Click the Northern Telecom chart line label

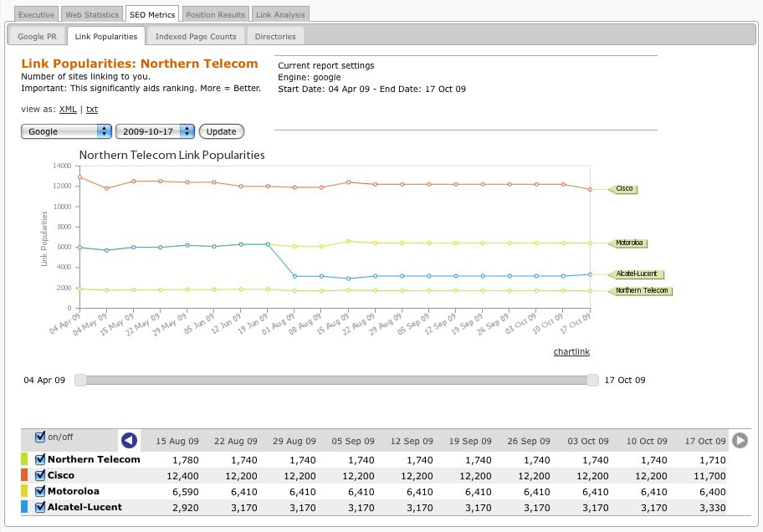coord(640,290)
